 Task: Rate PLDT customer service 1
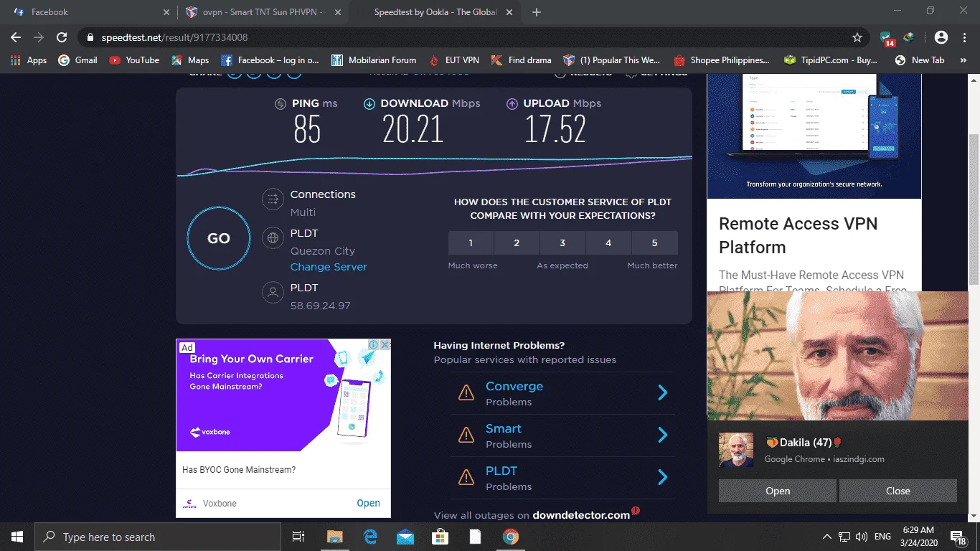471,243
